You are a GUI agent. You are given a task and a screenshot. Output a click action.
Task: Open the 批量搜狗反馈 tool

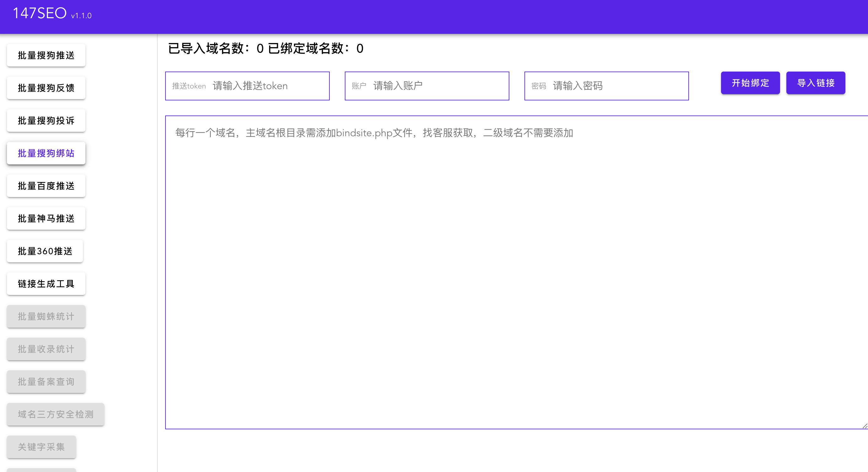coord(46,88)
